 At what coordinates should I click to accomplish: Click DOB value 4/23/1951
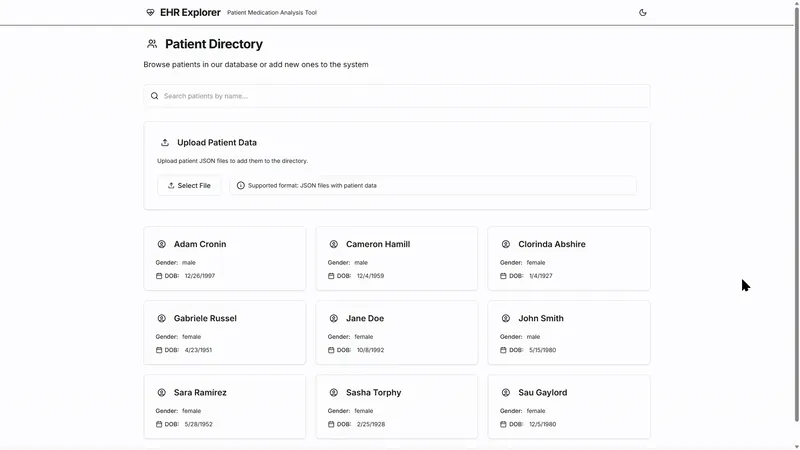(x=198, y=350)
